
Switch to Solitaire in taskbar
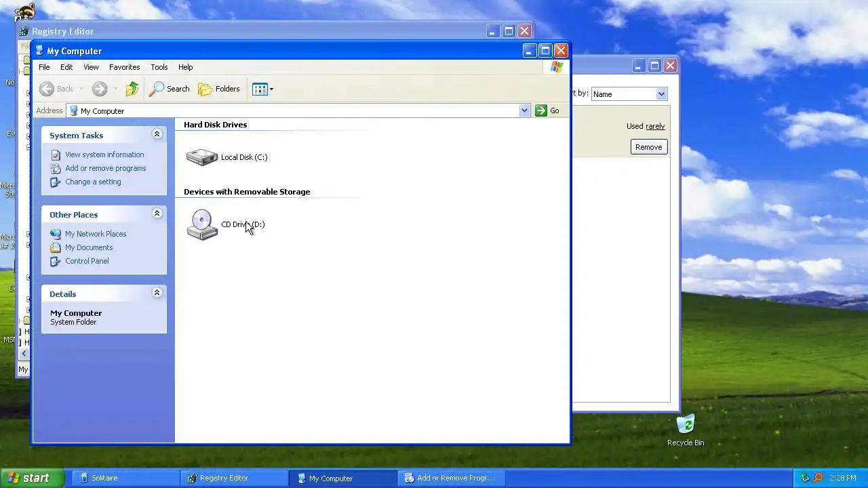click(x=125, y=478)
